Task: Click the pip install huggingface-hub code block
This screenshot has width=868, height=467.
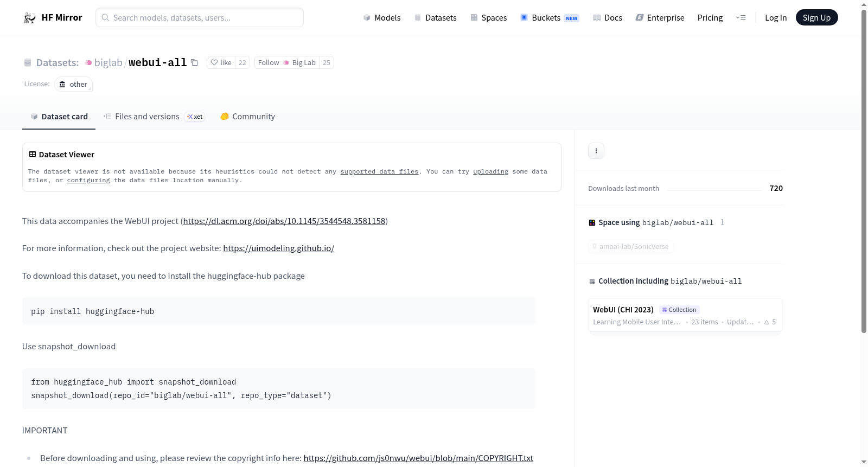Action: point(279,311)
